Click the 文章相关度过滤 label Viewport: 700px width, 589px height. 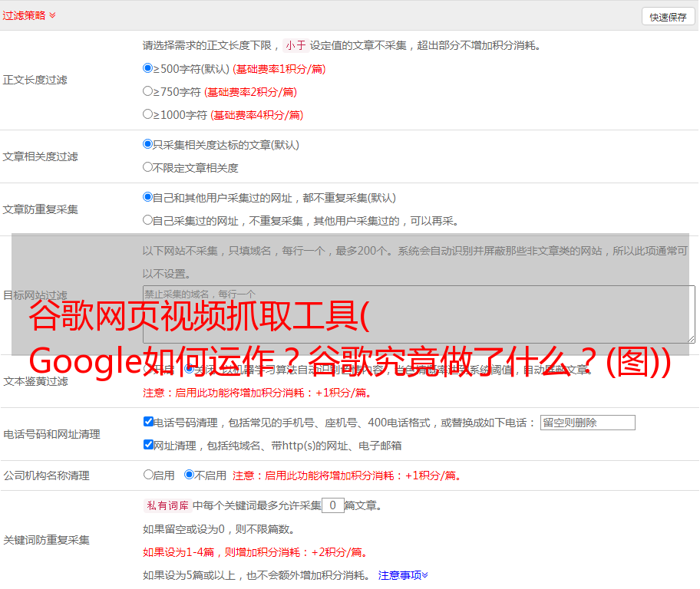point(40,156)
